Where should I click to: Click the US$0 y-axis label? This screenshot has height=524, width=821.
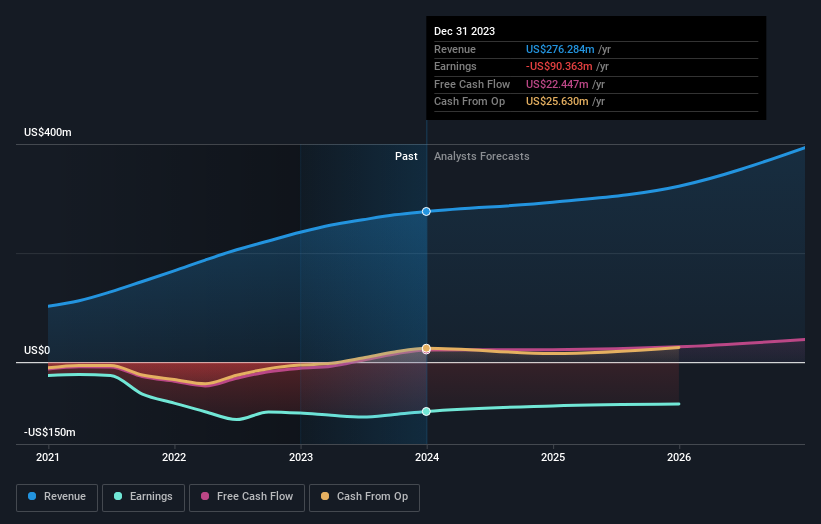37,350
